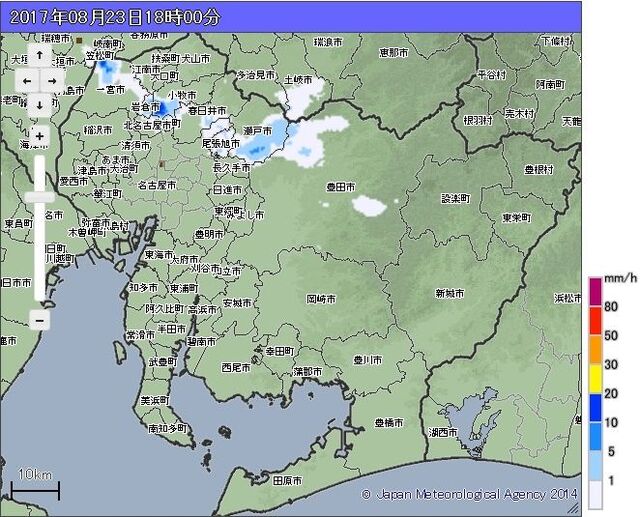The height and width of the screenshot is (517, 640).
Task: Click the 尾張旭市 label on the map
Action: pyautogui.click(x=221, y=144)
